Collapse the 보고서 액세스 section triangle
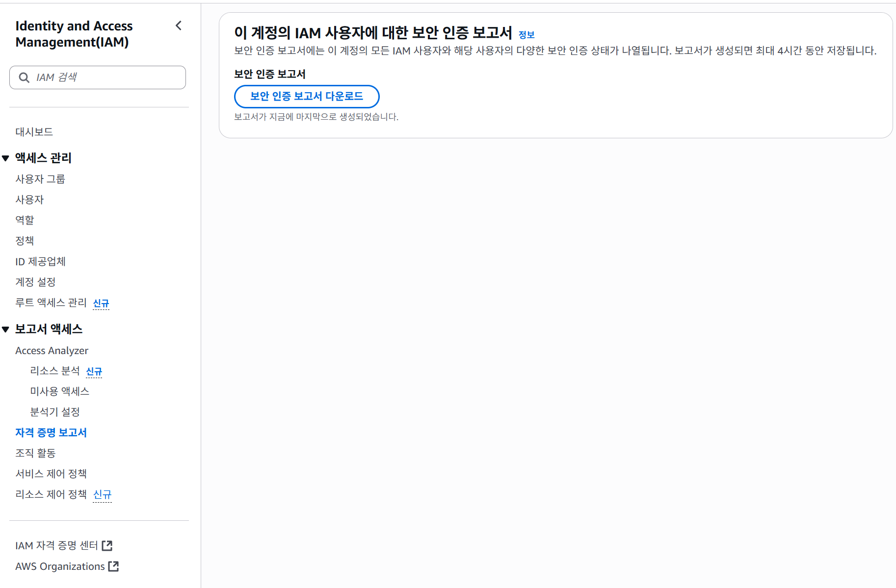Image resolution: width=896 pixels, height=588 pixels. [5, 329]
